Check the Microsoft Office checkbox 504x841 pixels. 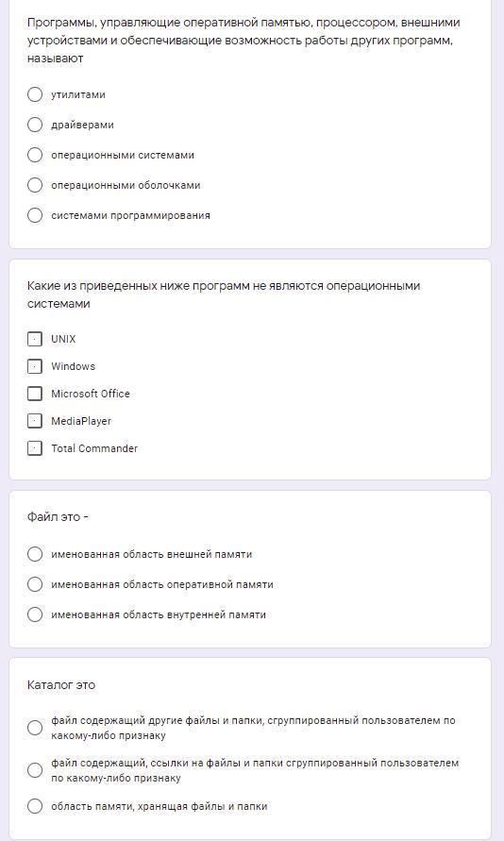pos(35,394)
